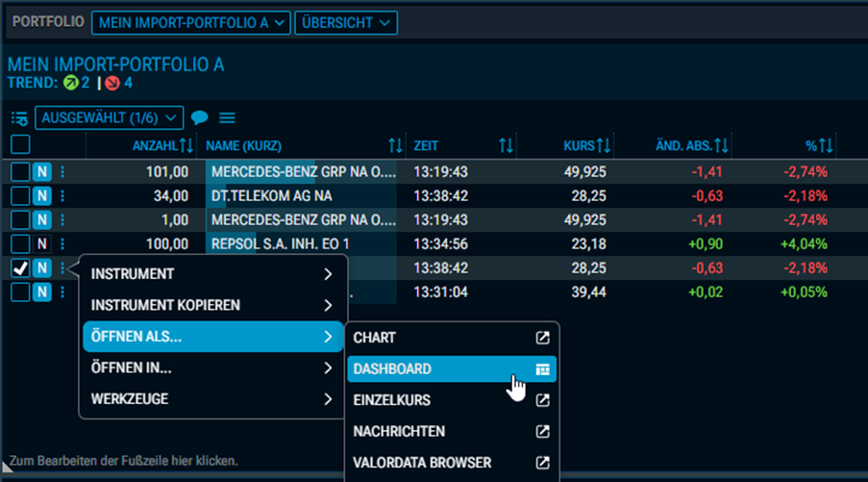Click the red downward trend icon
Viewport: 868px width, 482px height.
tap(112, 83)
